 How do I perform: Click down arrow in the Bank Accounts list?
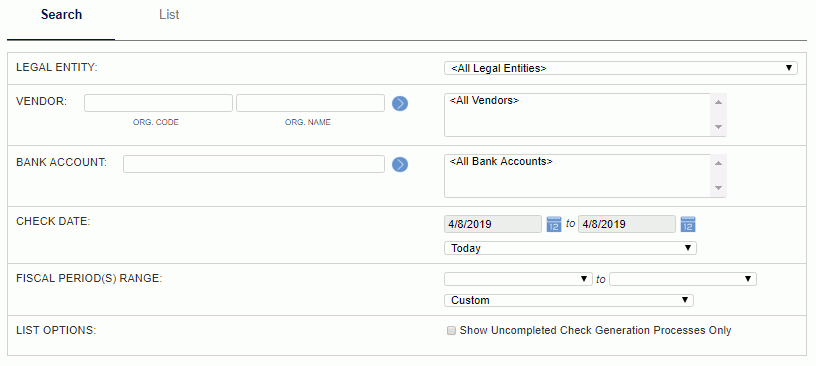pos(718,188)
